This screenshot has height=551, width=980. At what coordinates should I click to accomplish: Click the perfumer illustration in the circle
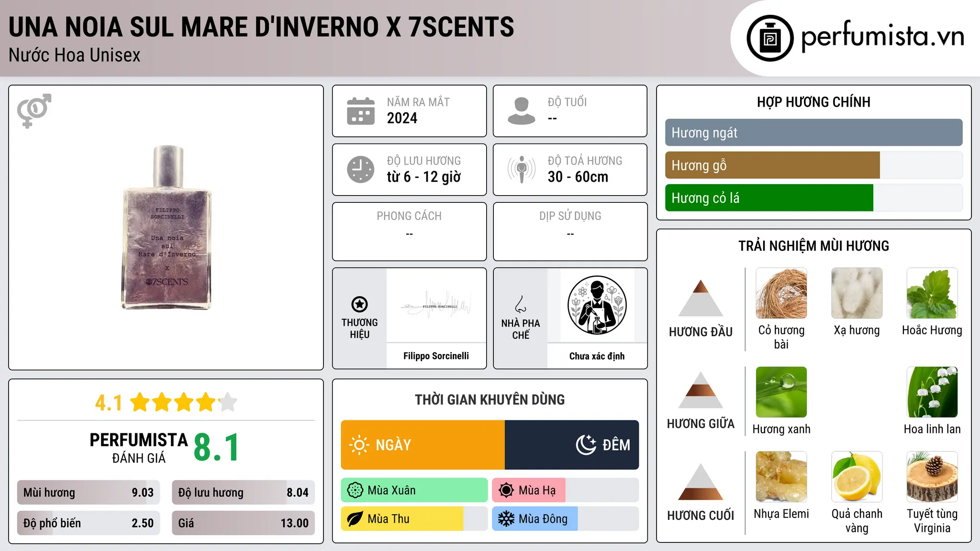pos(597,305)
